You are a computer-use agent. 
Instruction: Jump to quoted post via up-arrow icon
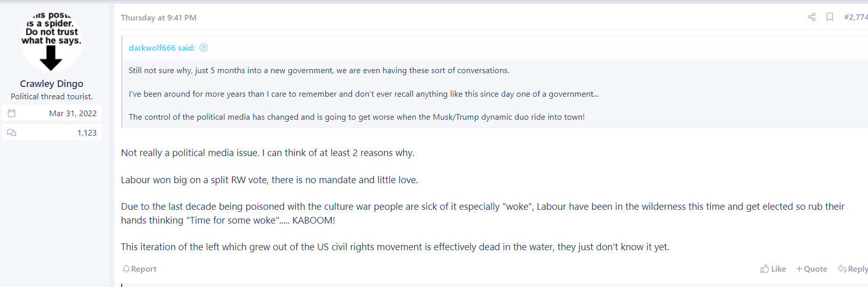pyautogui.click(x=203, y=48)
